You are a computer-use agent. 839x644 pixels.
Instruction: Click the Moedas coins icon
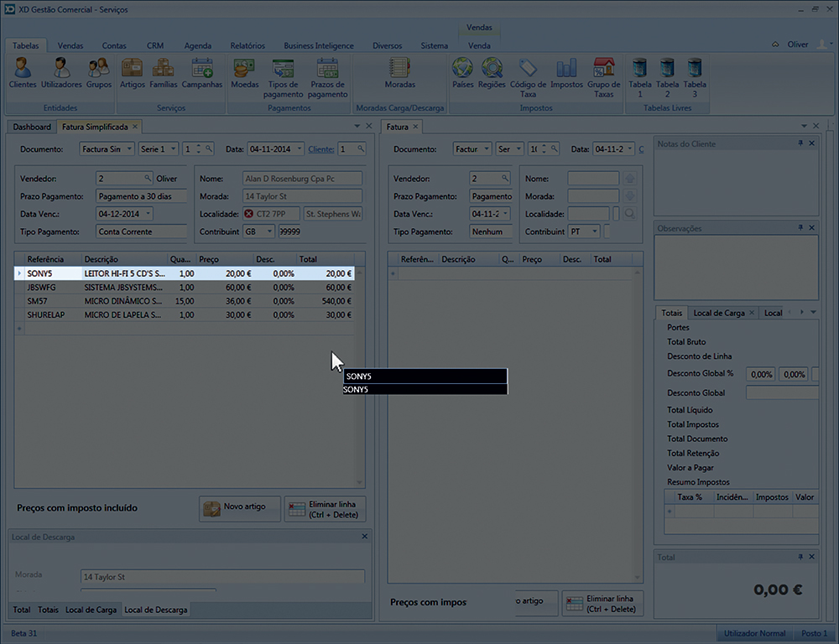[245, 73]
